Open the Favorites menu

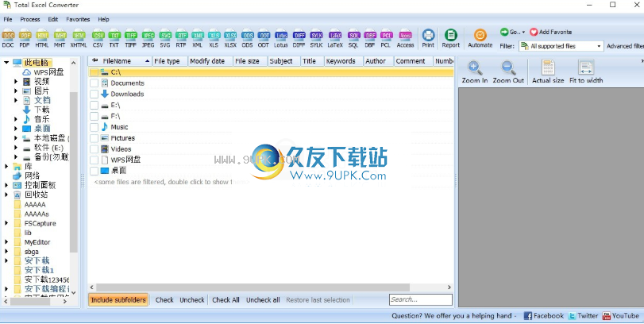tap(78, 19)
